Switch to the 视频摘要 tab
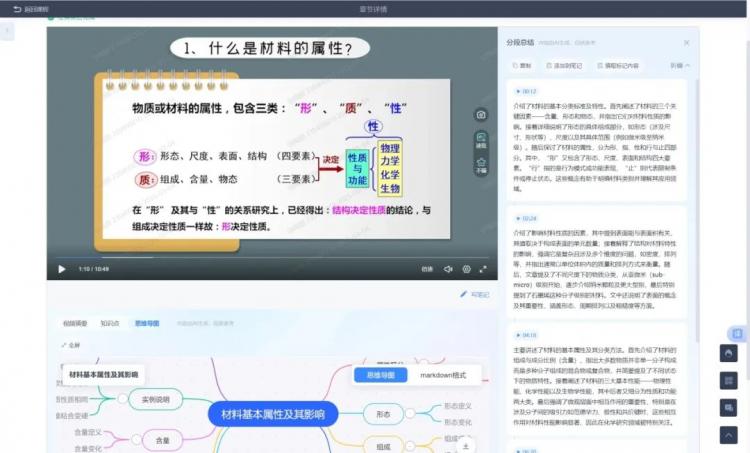The width and height of the screenshot is (750, 453). coord(75,323)
